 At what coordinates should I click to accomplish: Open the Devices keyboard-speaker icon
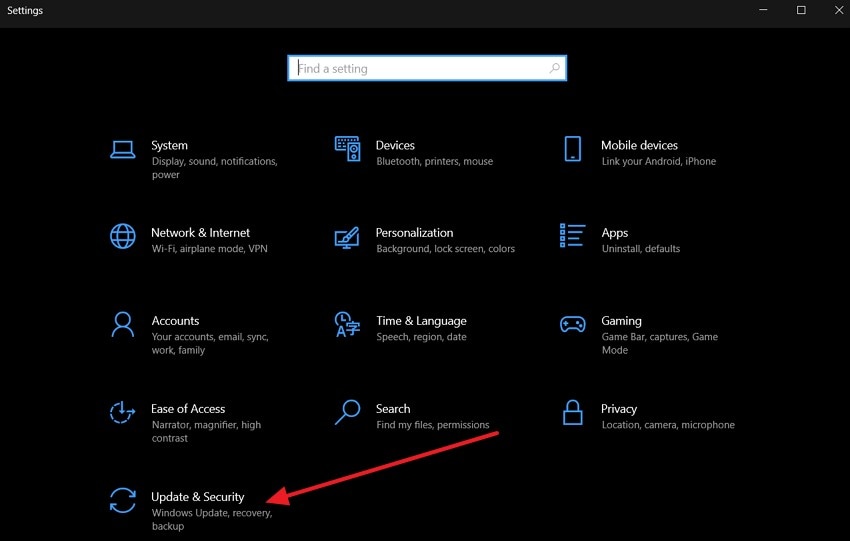347,149
